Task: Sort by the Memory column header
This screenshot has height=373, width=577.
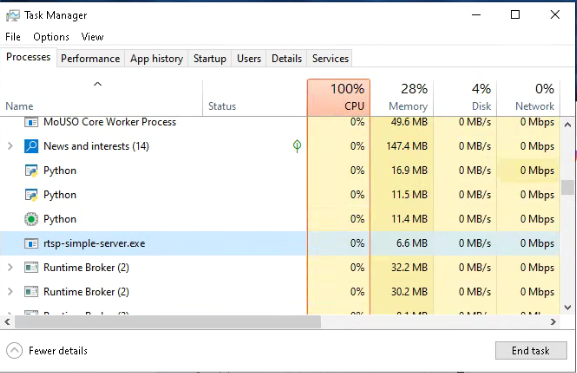Action: 402,97
